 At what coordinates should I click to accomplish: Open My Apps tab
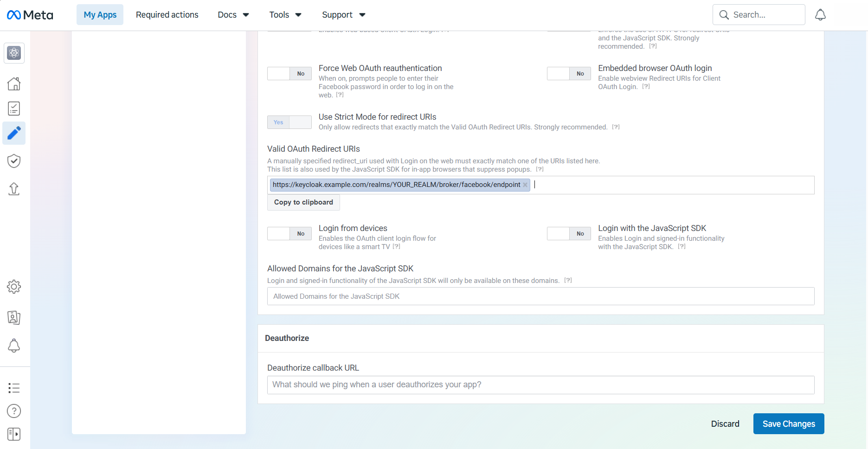tap(100, 15)
